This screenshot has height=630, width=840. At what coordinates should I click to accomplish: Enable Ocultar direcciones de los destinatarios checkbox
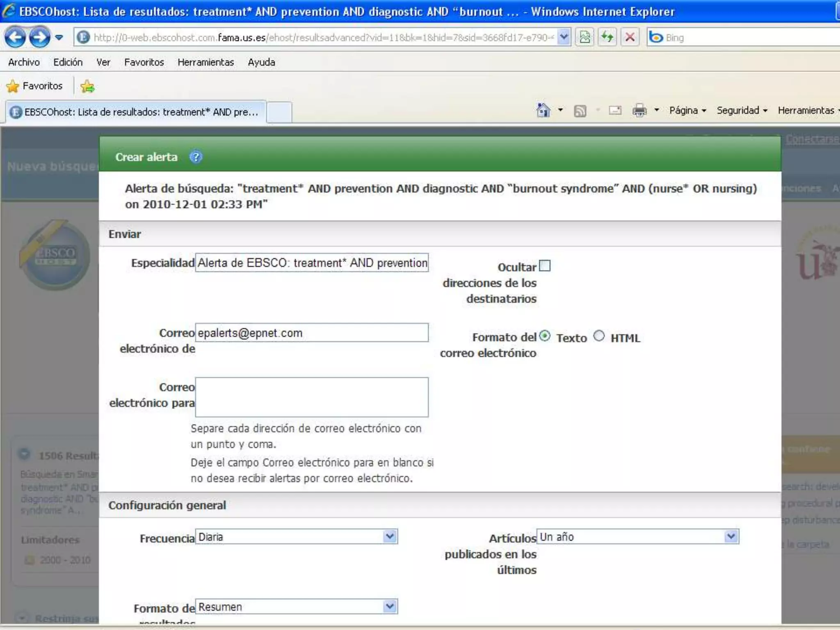545,266
